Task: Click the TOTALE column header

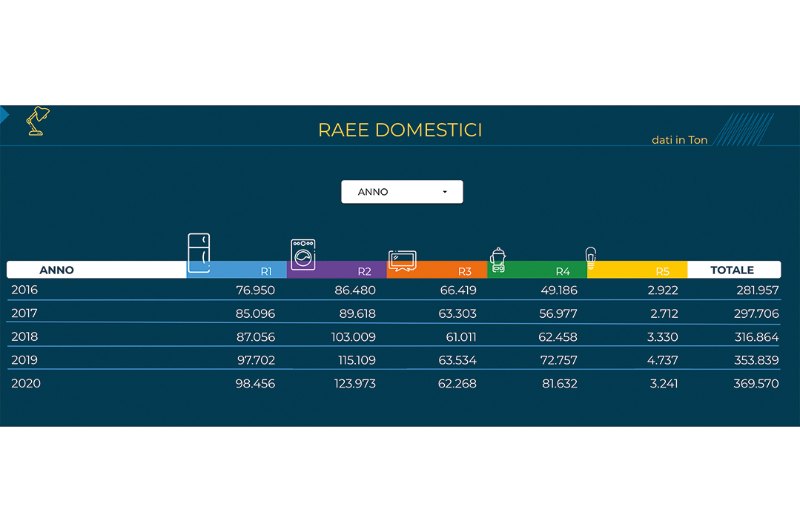Action: [x=733, y=270]
